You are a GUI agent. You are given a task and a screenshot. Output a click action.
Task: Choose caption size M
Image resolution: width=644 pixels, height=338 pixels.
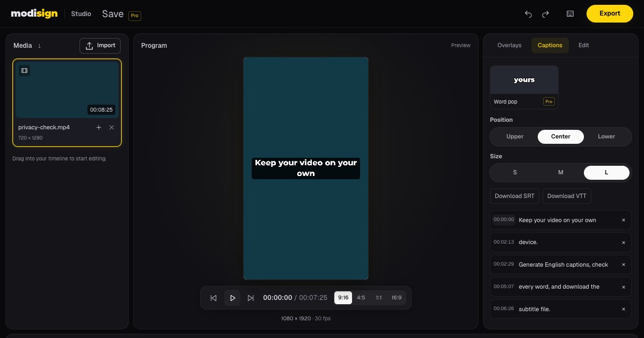tap(560, 172)
